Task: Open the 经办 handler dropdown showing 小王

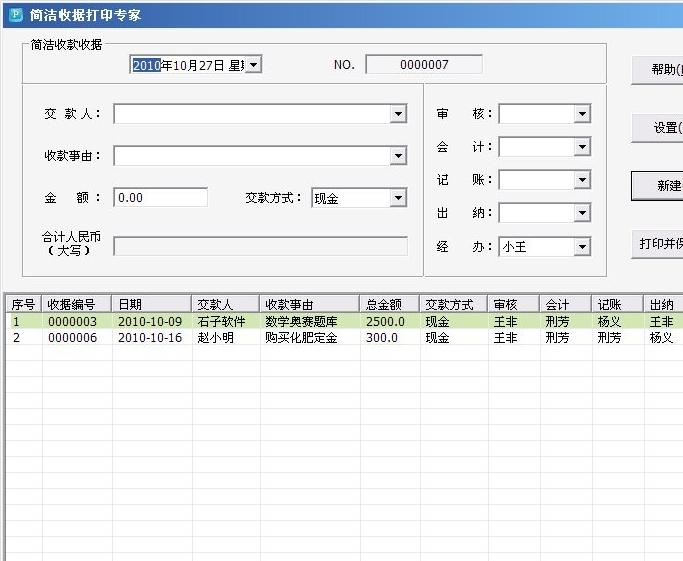Action: click(582, 247)
